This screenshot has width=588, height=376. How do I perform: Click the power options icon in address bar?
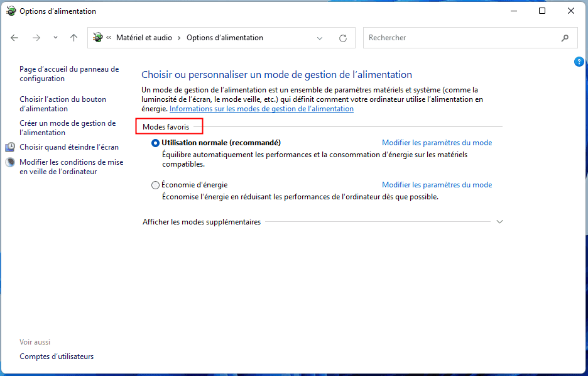pos(98,38)
